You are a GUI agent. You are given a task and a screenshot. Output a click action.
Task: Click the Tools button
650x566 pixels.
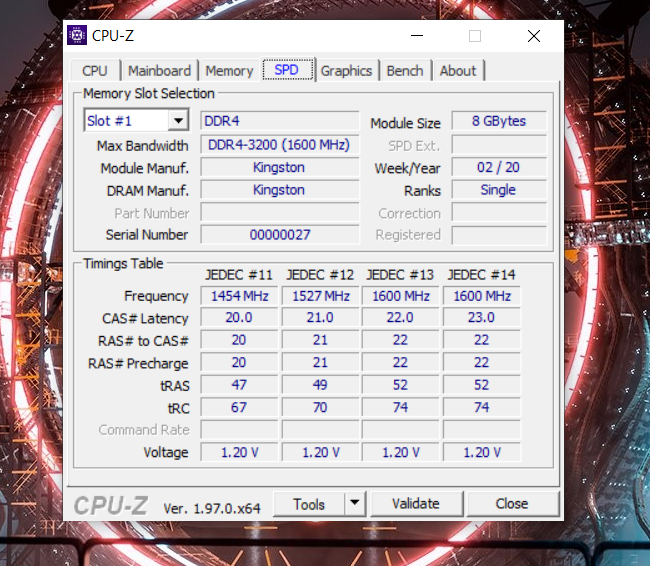309,504
